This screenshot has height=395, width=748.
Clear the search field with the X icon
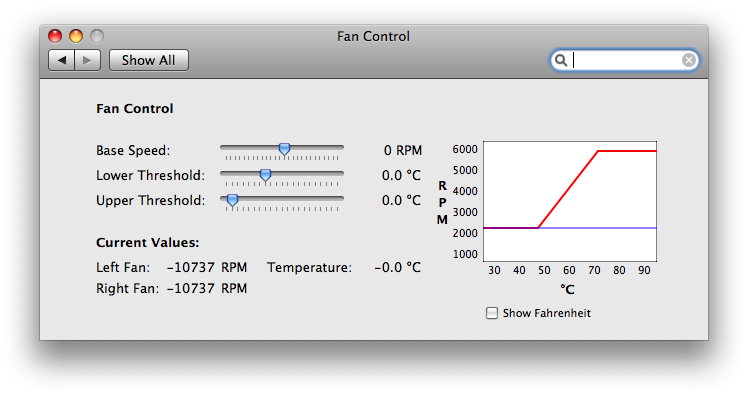pos(688,60)
